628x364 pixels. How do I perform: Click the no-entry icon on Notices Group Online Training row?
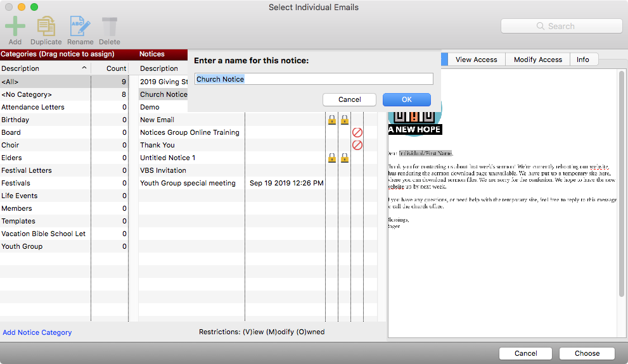[357, 132]
